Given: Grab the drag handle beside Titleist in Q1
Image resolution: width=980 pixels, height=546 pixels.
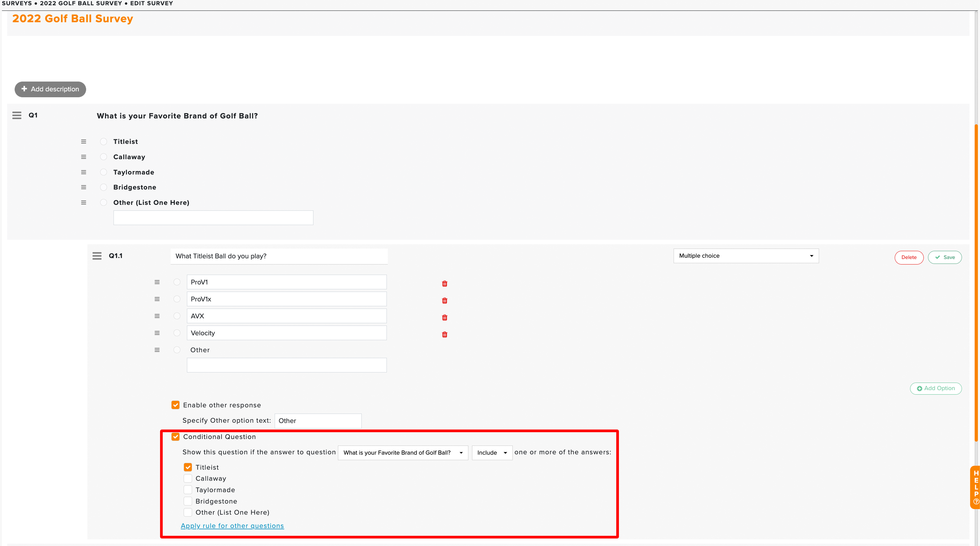Looking at the screenshot, I should click(84, 141).
